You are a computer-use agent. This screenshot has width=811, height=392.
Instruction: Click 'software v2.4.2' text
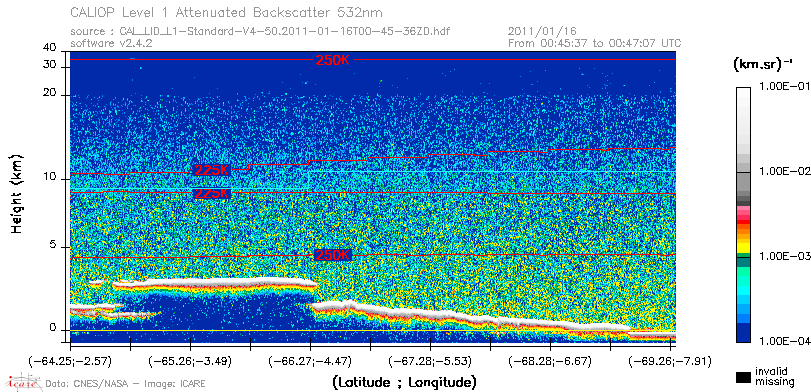(111, 43)
